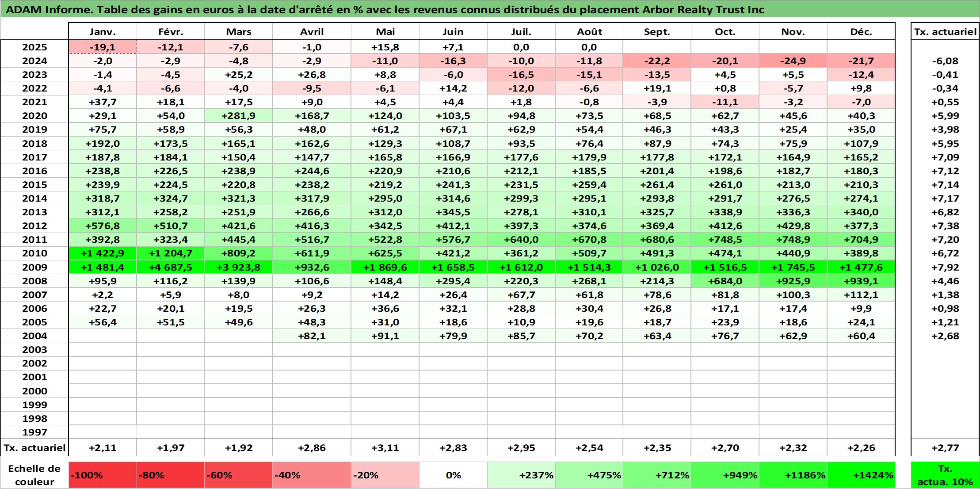Click the -60% color scale swatch

(239, 475)
